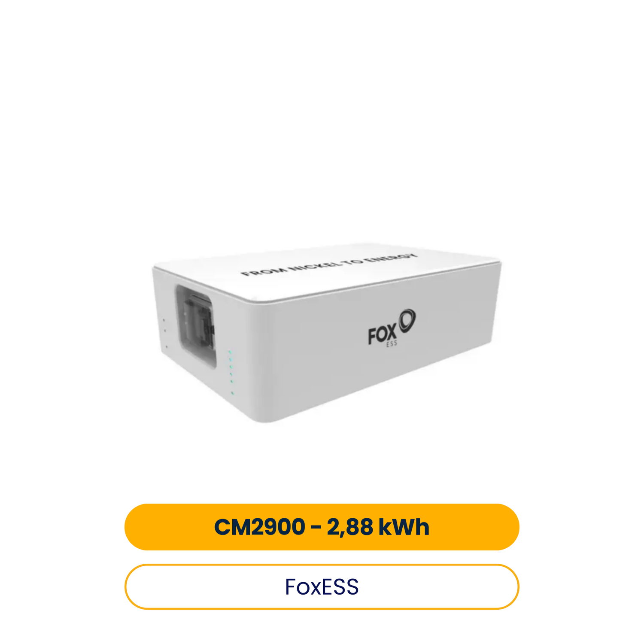644x644 pixels.
Task: Click the CM2900 model name text
Action: [x=260, y=527]
